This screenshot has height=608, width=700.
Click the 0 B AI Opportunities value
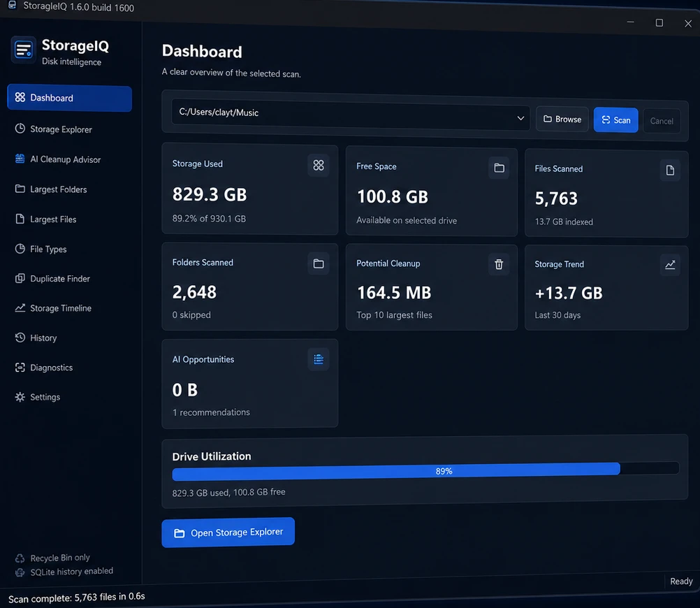[x=185, y=390]
